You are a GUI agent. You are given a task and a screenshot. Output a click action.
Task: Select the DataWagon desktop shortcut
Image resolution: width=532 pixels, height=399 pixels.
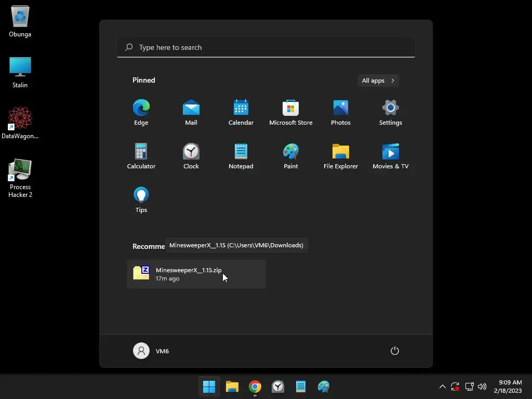(20, 123)
